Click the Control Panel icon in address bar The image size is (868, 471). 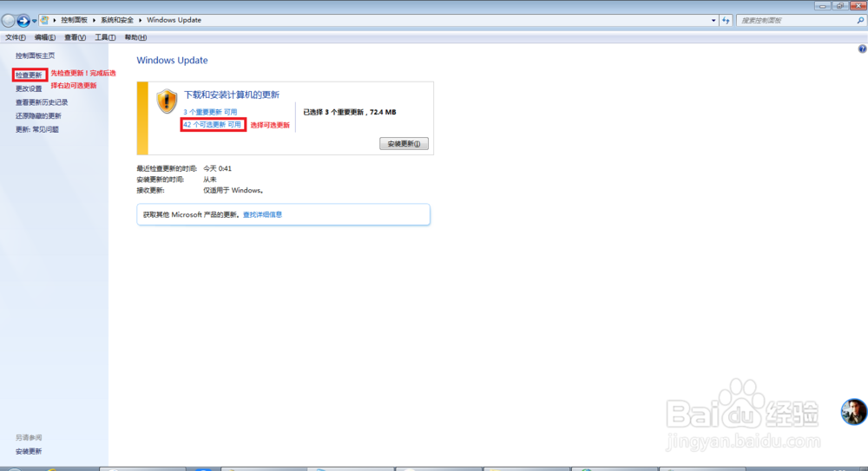tap(45, 20)
